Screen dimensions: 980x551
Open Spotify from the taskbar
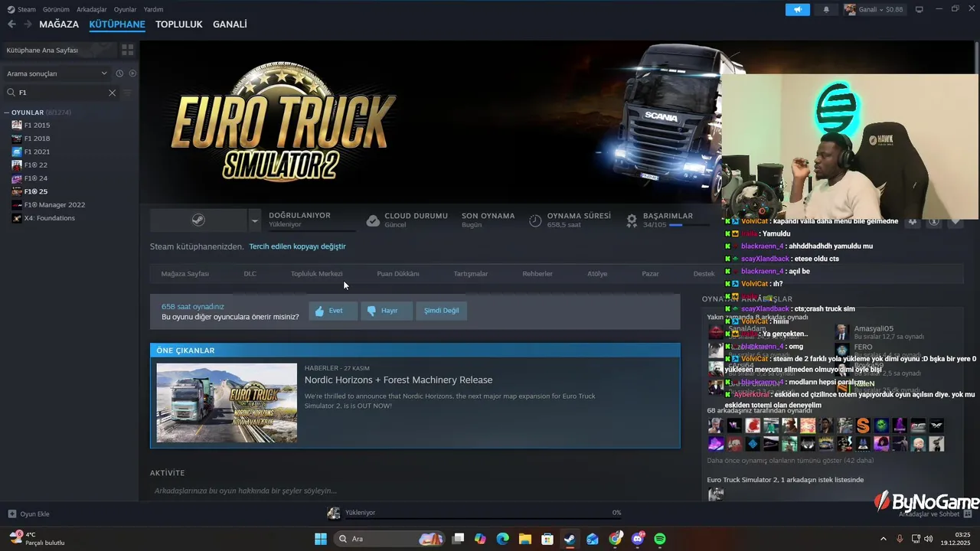point(660,539)
